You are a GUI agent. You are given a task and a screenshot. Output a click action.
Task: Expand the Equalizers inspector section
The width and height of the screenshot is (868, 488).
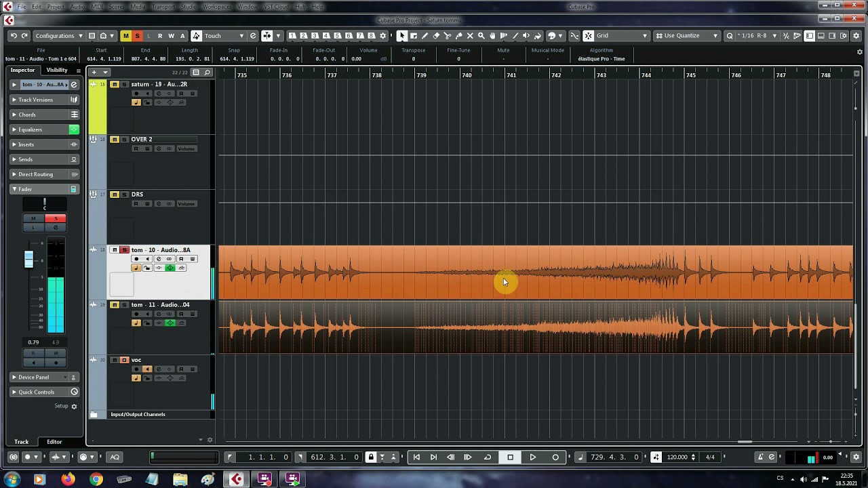45,129
